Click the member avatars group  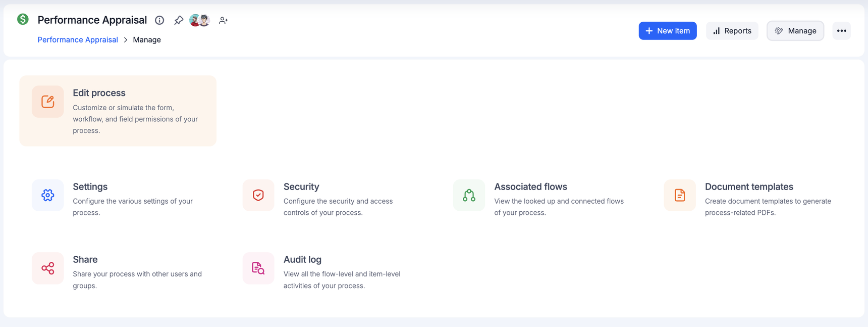199,20
